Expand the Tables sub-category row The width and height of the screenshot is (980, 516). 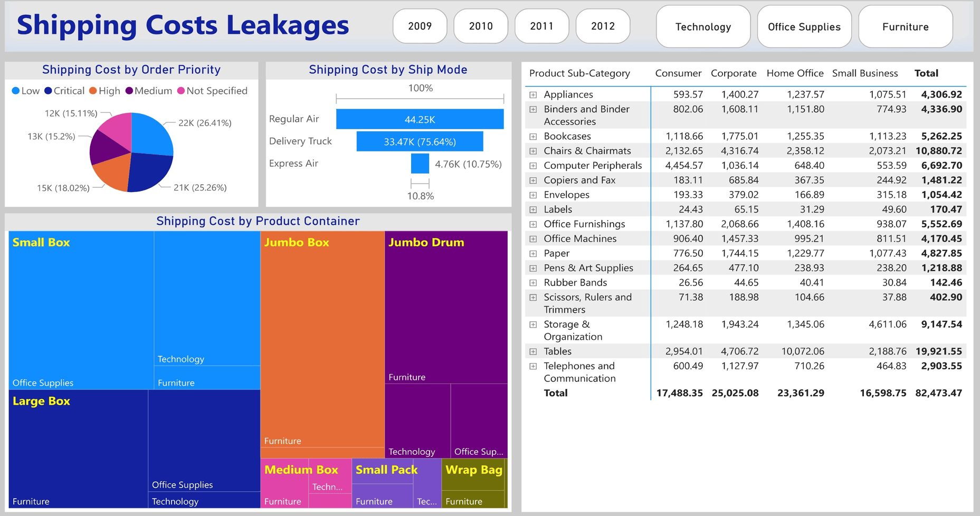(x=533, y=351)
